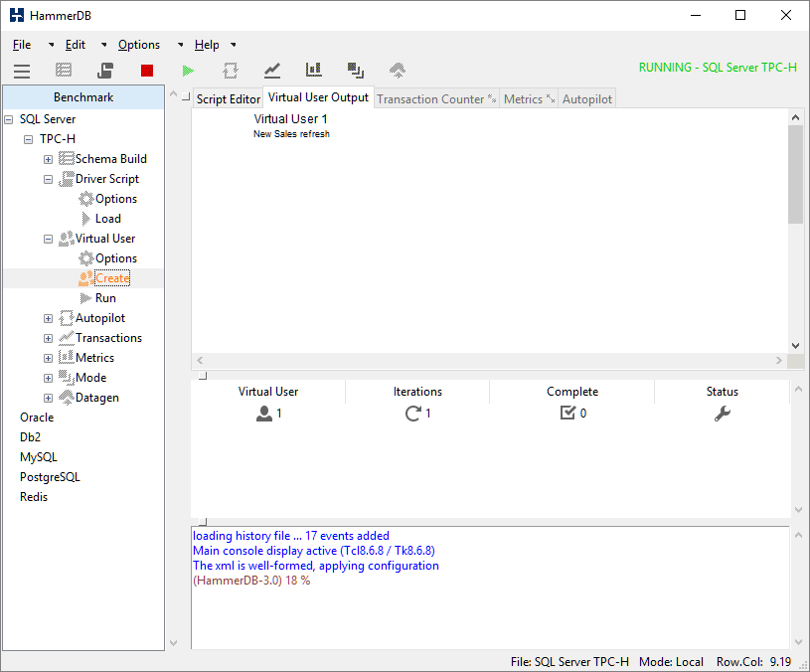Click the Datagen toolbar icon
Image resolution: width=810 pixels, height=672 pixels.
point(398,71)
